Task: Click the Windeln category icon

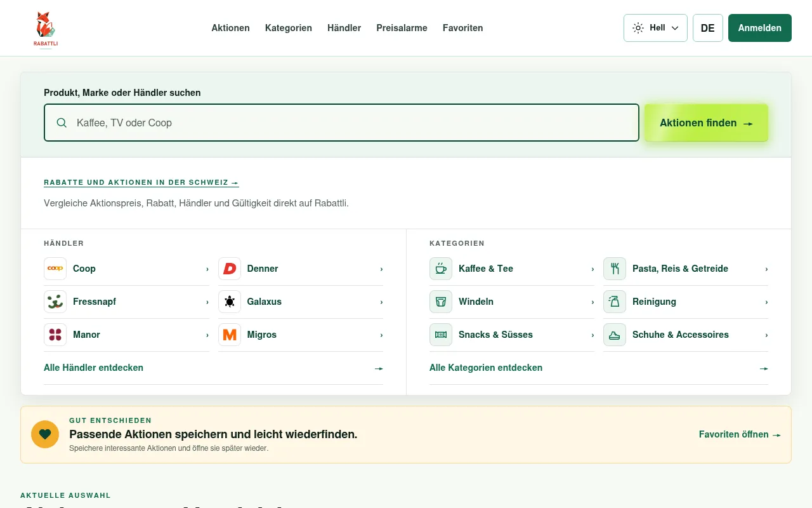Action: pyautogui.click(x=441, y=302)
